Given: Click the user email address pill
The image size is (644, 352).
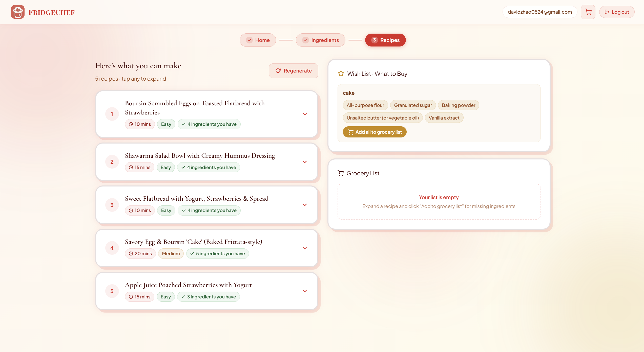Looking at the screenshot, I should click(x=539, y=12).
